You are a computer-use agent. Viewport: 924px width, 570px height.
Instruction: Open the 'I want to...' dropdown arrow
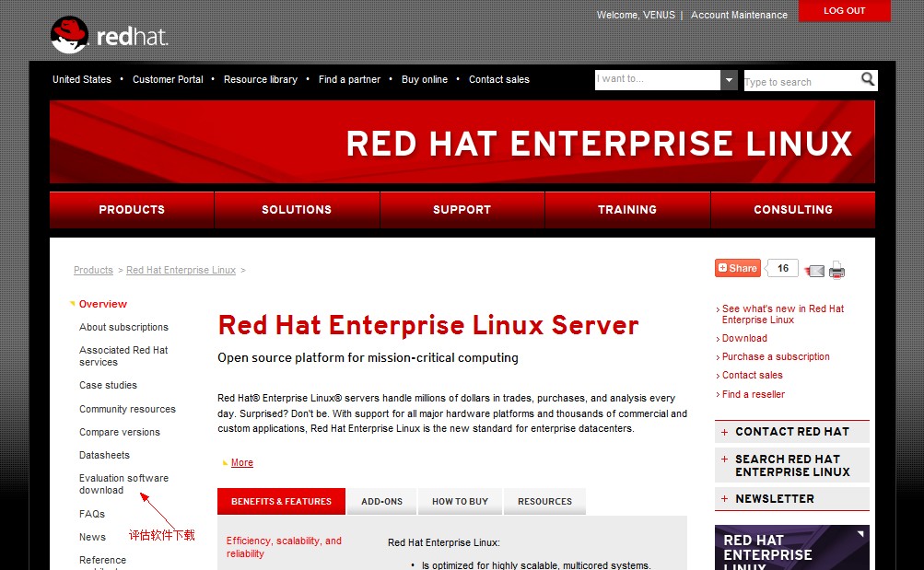pyautogui.click(x=729, y=80)
